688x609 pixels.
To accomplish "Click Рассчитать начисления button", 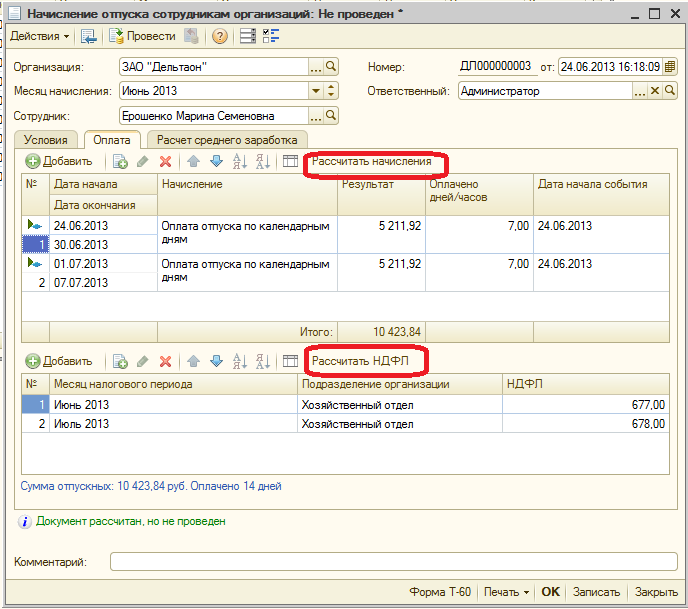I will point(372,162).
